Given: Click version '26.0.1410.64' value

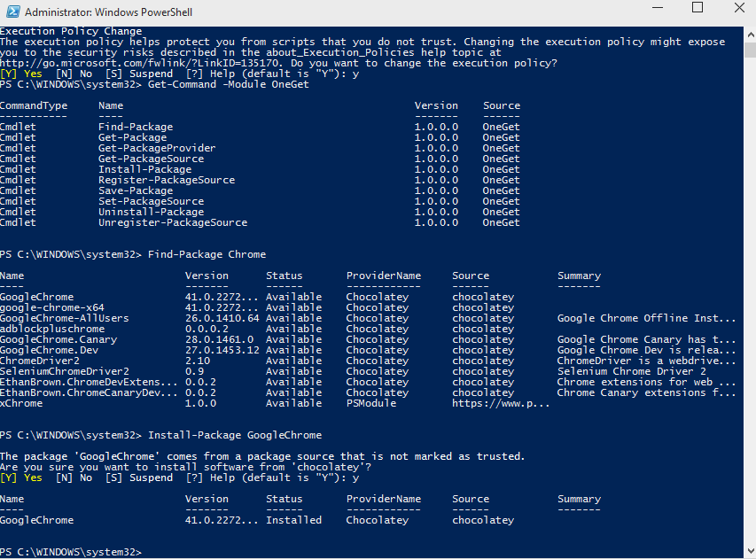Looking at the screenshot, I should 222,318.
